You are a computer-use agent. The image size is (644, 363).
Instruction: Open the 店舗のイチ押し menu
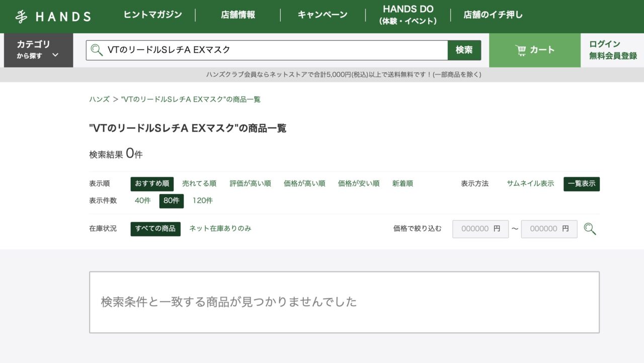click(x=493, y=15)
